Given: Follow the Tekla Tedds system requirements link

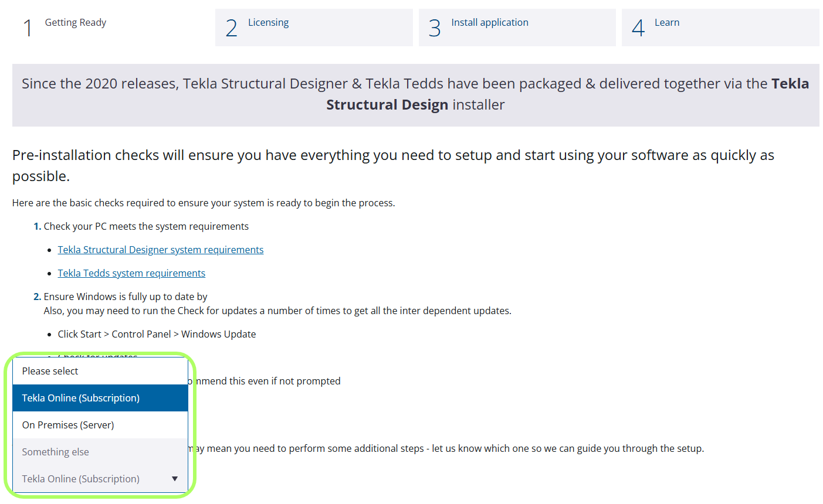Looking at the screenshot, I should pos(131,273).
